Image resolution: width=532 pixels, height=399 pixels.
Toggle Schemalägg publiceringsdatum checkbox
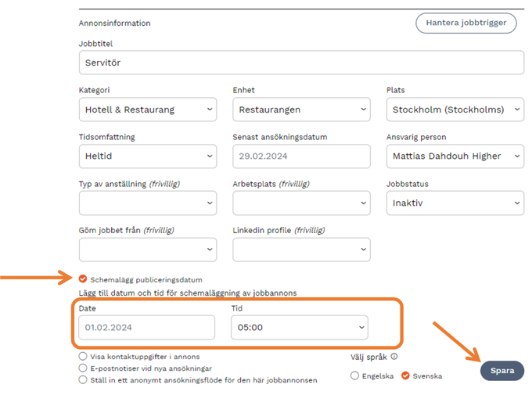pyautogui.click(x=83, y=279)
